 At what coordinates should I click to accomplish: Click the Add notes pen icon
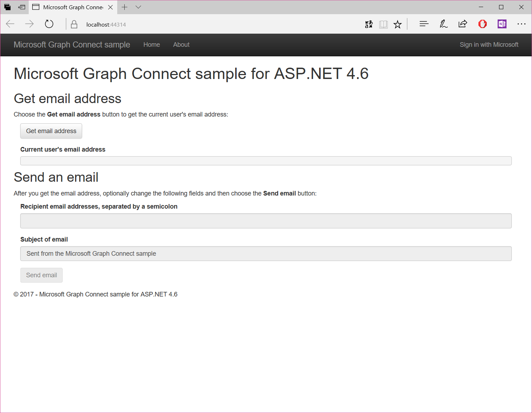443,24
